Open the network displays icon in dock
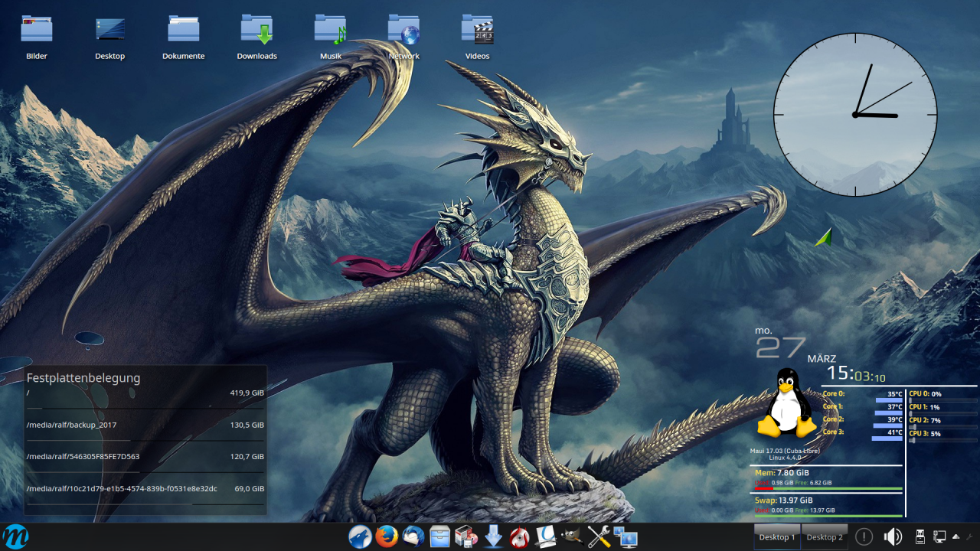This screenshot has height=551, width=980. pos(626,537)
